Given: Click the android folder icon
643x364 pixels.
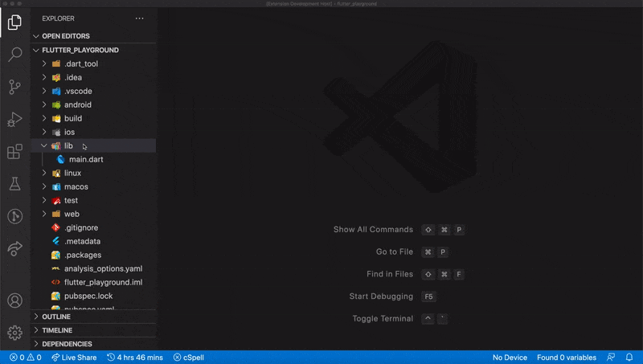Looking at the screenshot, I should pos(56,105).
